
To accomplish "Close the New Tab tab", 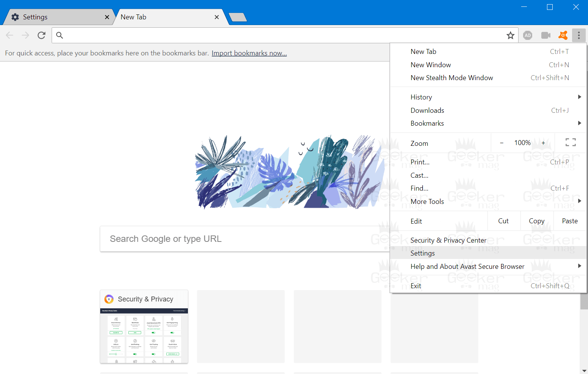I will point(217,17).
